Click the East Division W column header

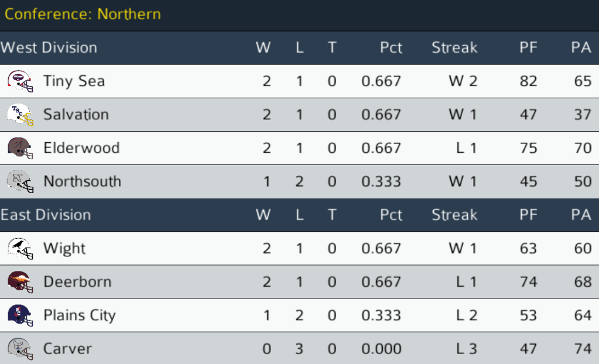[263, 215]
